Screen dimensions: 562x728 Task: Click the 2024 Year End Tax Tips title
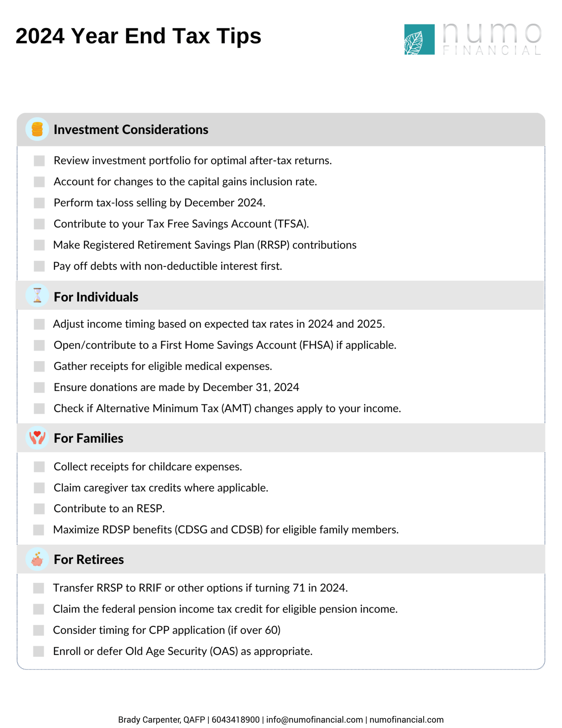(x=138, y=36)
